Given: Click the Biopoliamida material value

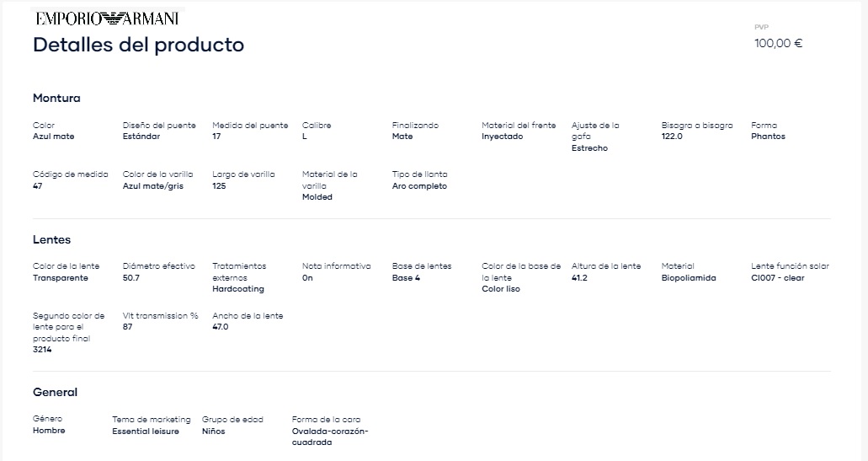Looking at the screenshot, I should click(688, 278).
